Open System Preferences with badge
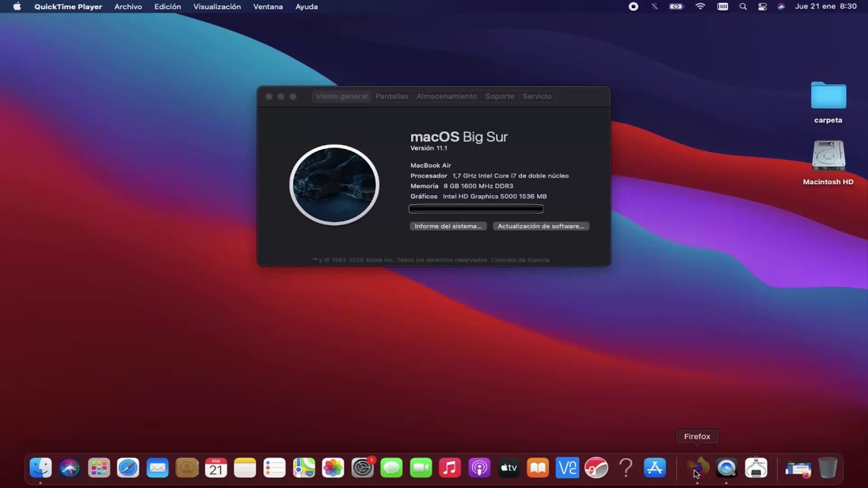 pos(363,468)
